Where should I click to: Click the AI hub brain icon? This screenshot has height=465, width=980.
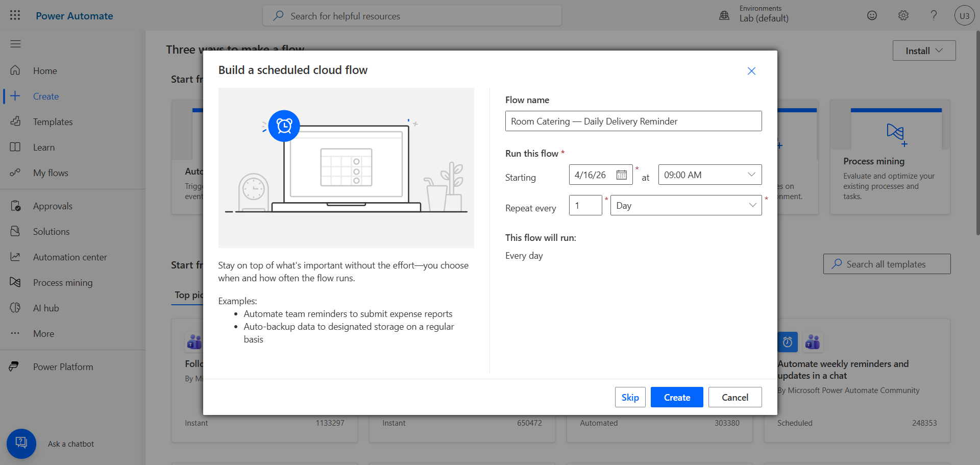pos(15,308)
